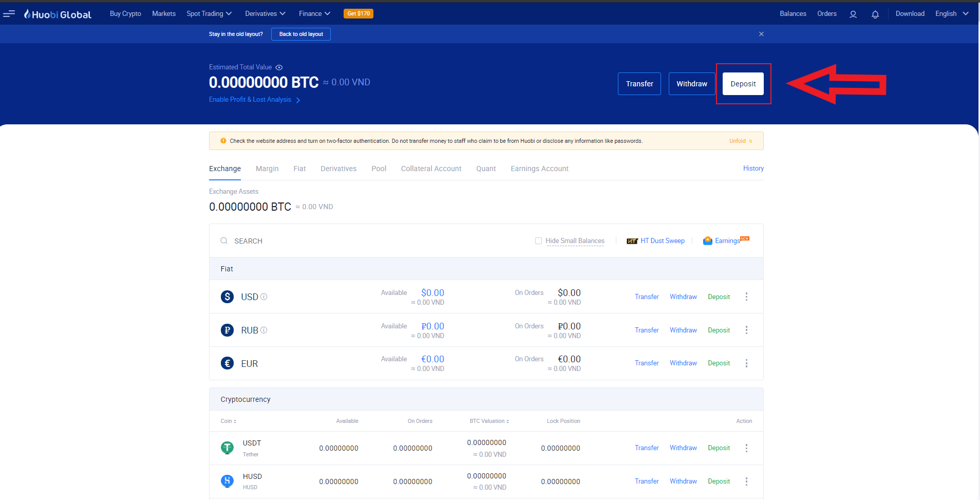Switch to the Derivatives account tab
Image resolution: width=980 pixels, height=500 pixels.
338,169
